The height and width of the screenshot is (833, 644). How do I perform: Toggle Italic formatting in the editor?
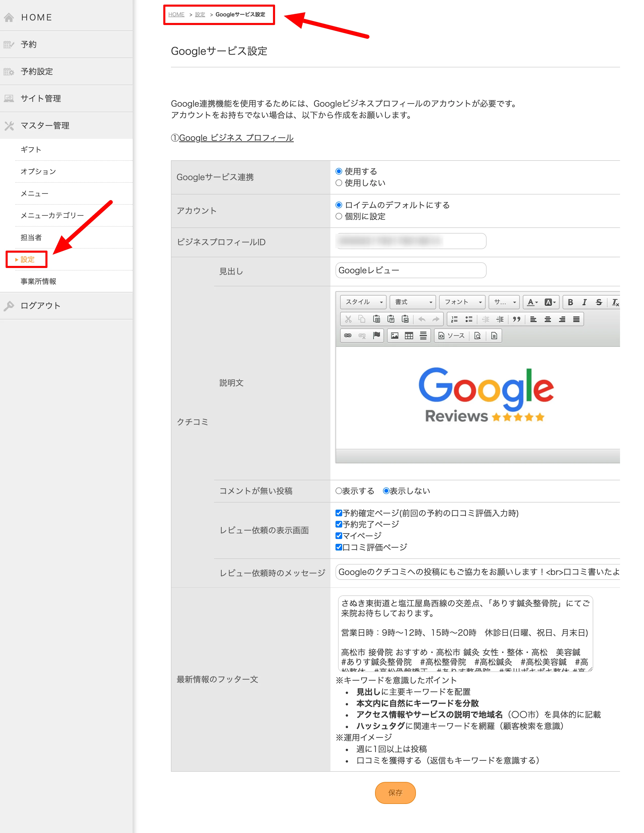pos(584,302)
